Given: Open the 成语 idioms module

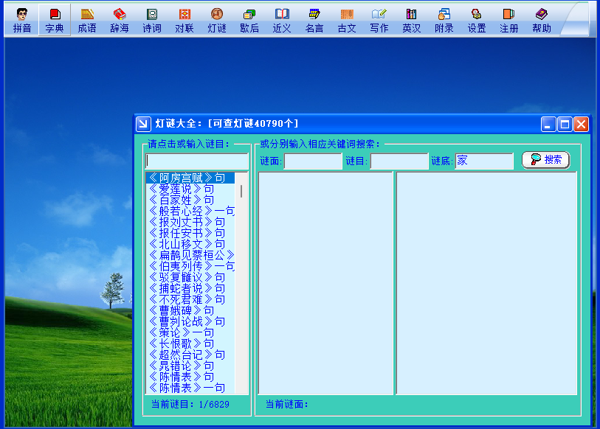Looking at the screenshot, I should click(x=87, y=20).
